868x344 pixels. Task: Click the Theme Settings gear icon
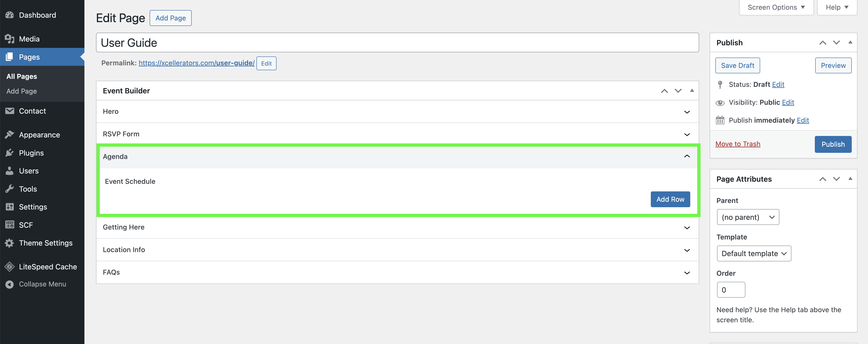9,243
